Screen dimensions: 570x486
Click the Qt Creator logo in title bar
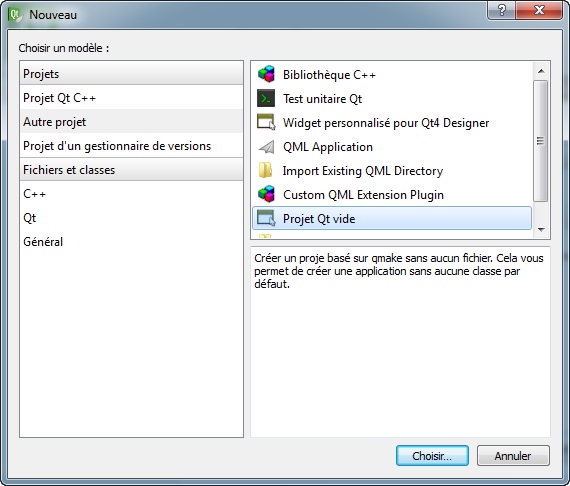click(x=15, y=15)
